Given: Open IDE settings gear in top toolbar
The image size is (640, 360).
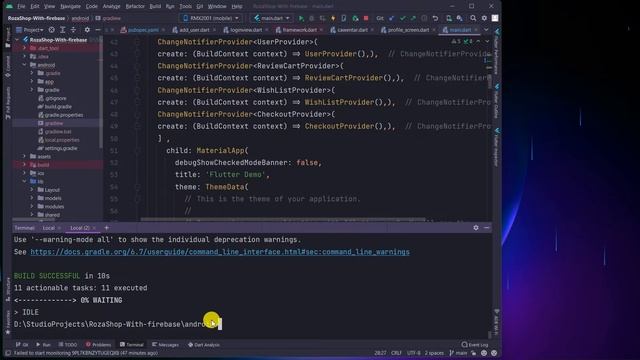Looking at the screenshot, I should 484,18.
